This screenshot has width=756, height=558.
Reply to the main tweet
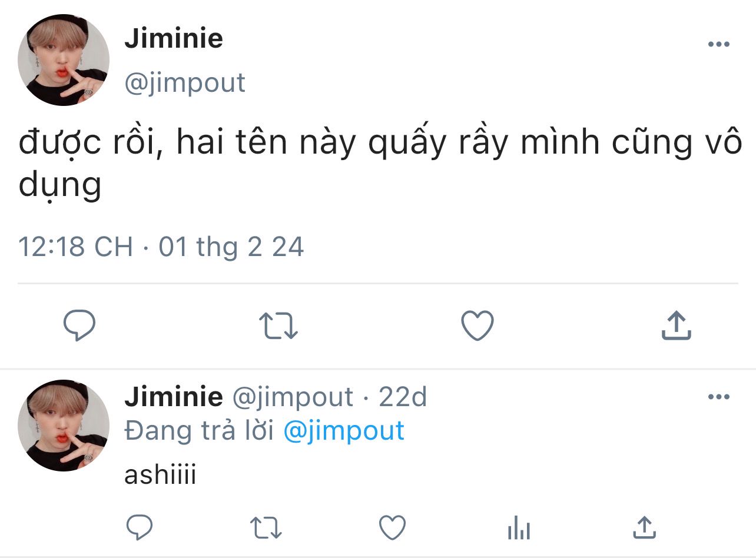[x=79, y=325]
